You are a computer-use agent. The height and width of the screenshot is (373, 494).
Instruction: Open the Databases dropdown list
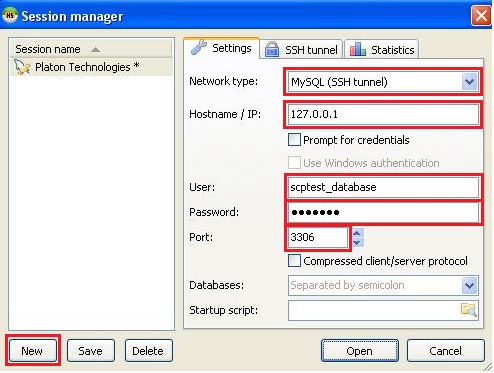click(469, 285)
